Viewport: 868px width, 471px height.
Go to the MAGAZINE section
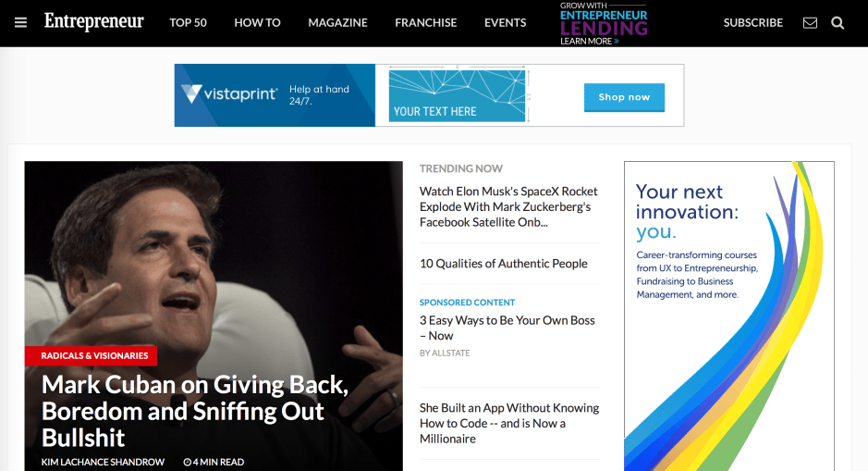click(x=337, y=23)
